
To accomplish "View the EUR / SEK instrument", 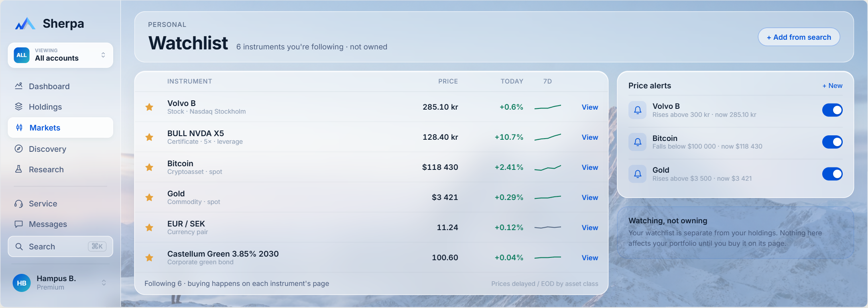I will coord(590,228).
